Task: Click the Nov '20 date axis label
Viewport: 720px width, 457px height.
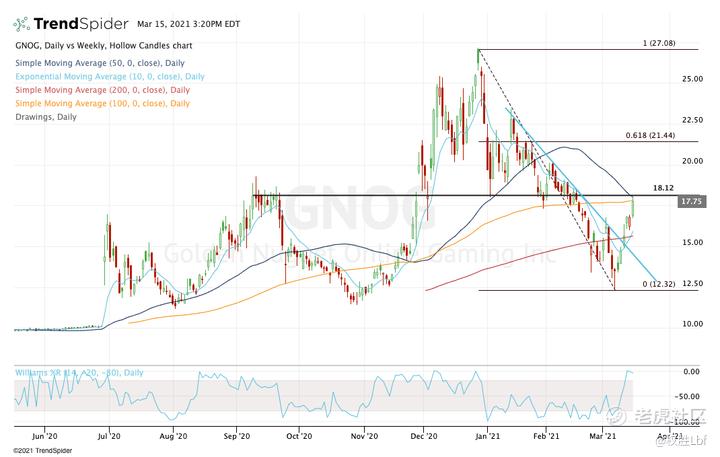Action: coord(364,436)
